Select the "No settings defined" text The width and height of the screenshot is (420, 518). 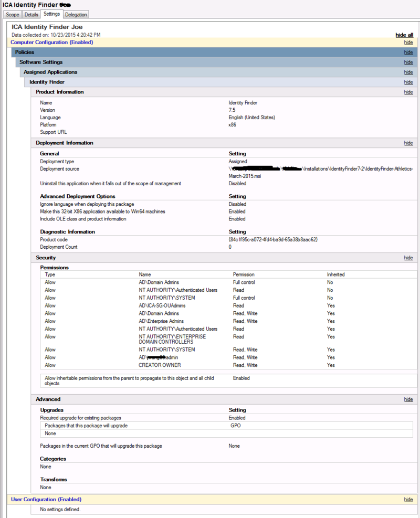(59, 508)
